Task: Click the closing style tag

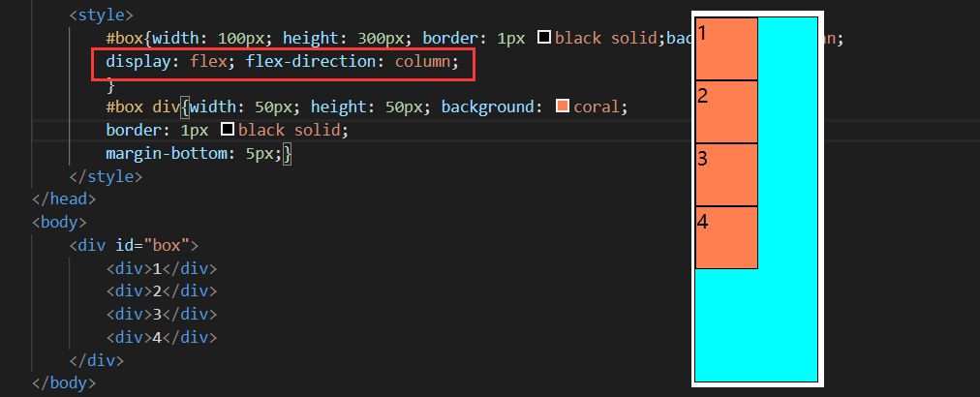Action: click(x=106, y=177)
